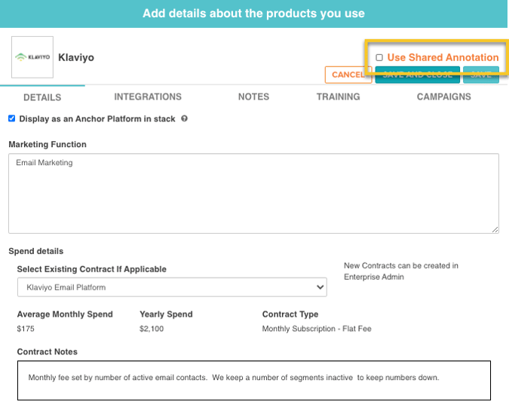Open the Notes tab
Viewport: 509px width, 420px height.
pos(253,97)
